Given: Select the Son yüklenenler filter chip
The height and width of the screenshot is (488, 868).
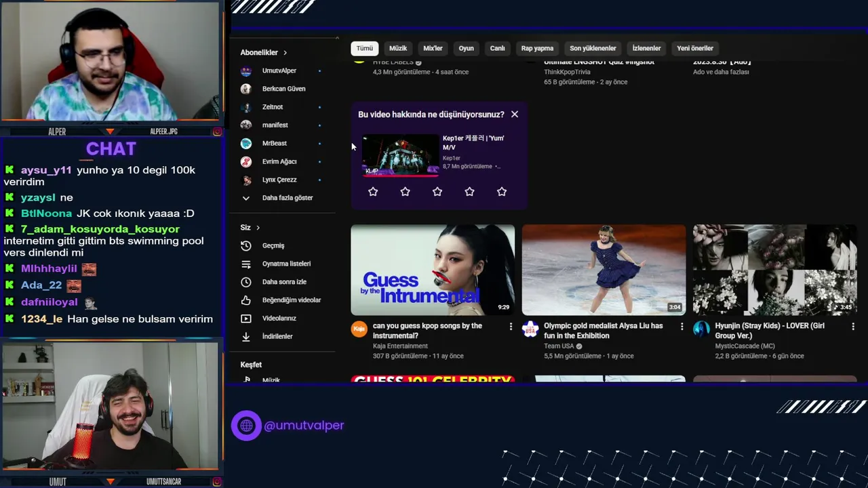Looking at the screenshot, I should pos(593,48).
